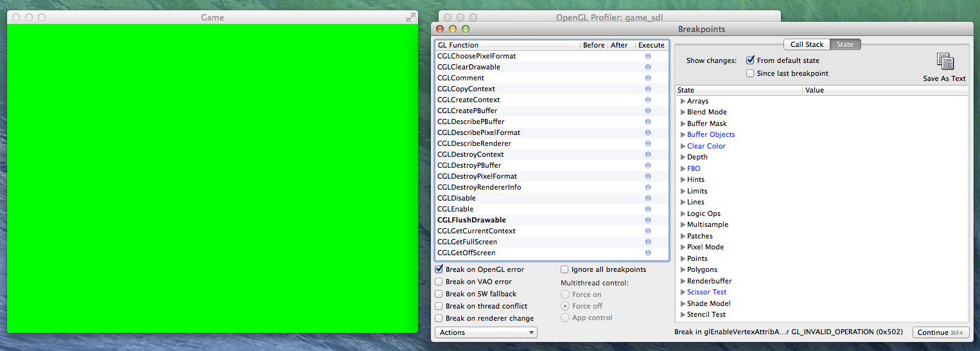The width and height of the screenshot is (980, 351).
Task: Click the Execute column header
Action: click(652, 45)
